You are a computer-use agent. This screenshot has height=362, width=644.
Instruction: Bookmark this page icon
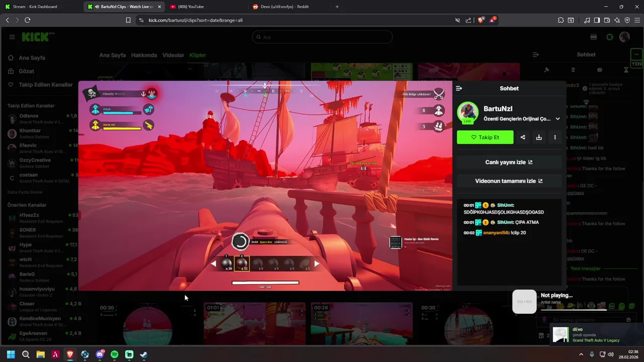(x=128, y=20)
